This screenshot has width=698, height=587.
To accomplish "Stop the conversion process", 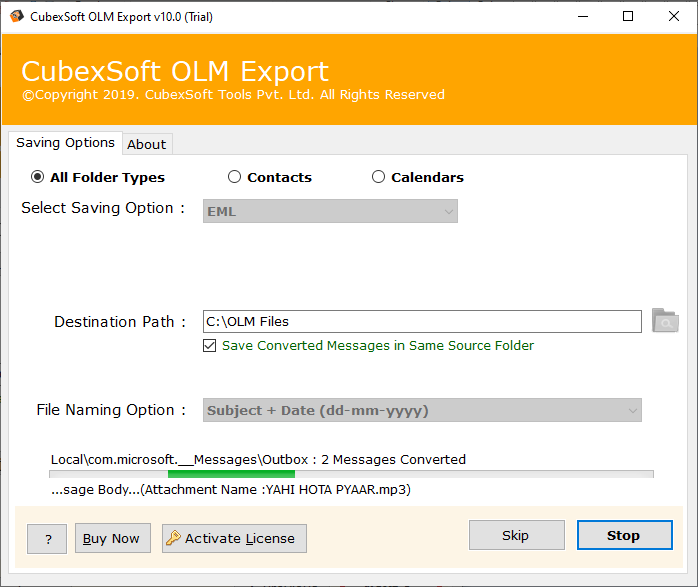I will [x=625, y=535].
